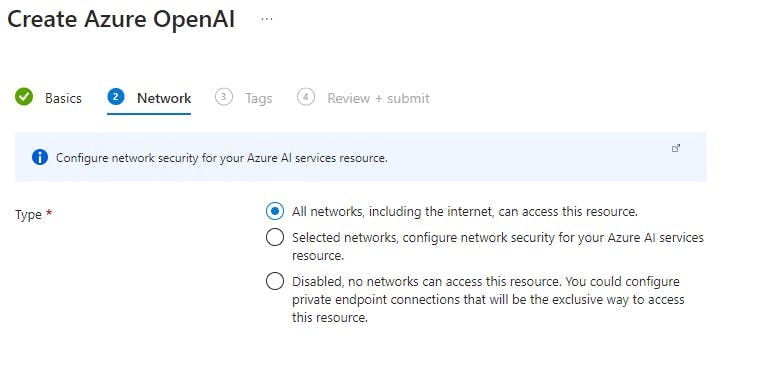Open the ellipsis more options menu
This screenshot has height=377, width=758.
click(266, 19)
